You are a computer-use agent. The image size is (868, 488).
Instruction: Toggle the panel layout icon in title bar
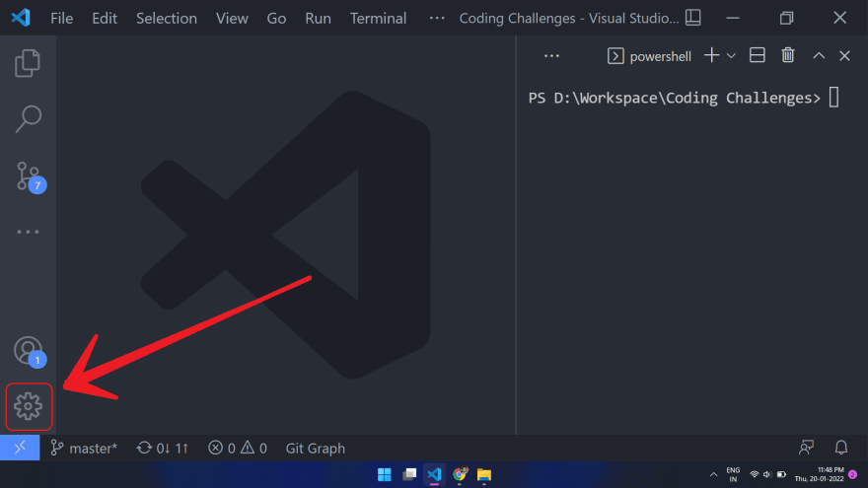pyautogui.click(x=693, y=18)
